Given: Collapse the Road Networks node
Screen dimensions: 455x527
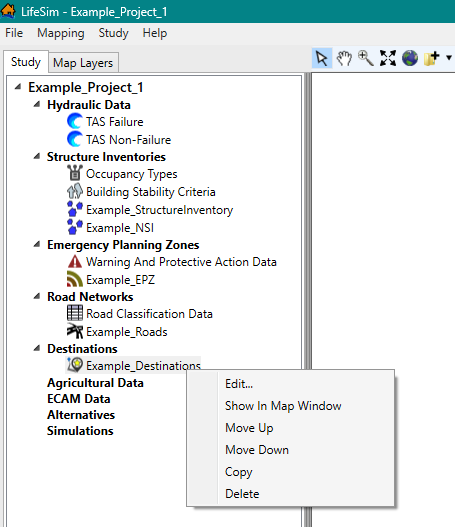Looking at the screenshot, I should (37, 296).
